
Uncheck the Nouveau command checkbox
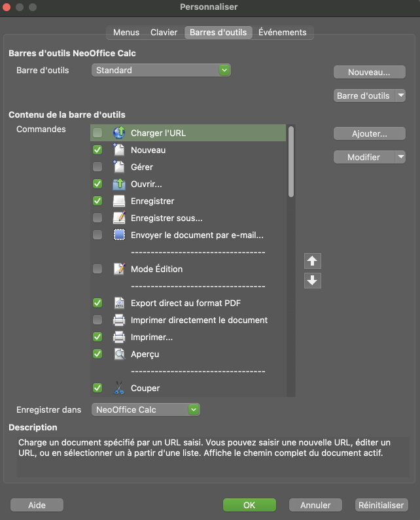(x=97, y=150)
